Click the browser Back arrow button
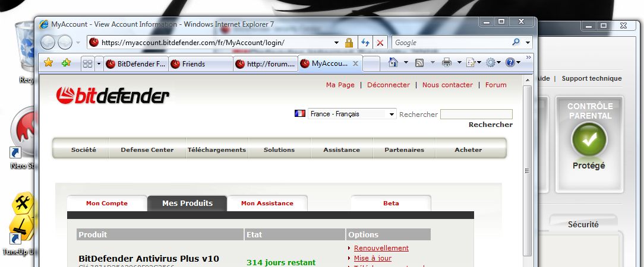Image resolution: width=644 pixels, height=267 pixels. [x=48, y=42]
